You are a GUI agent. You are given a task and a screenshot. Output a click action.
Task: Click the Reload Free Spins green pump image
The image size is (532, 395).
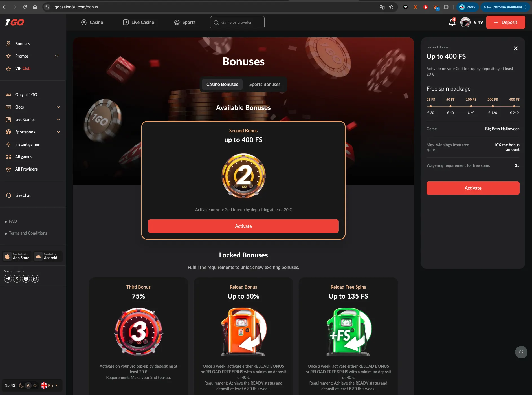click(348, 332)
